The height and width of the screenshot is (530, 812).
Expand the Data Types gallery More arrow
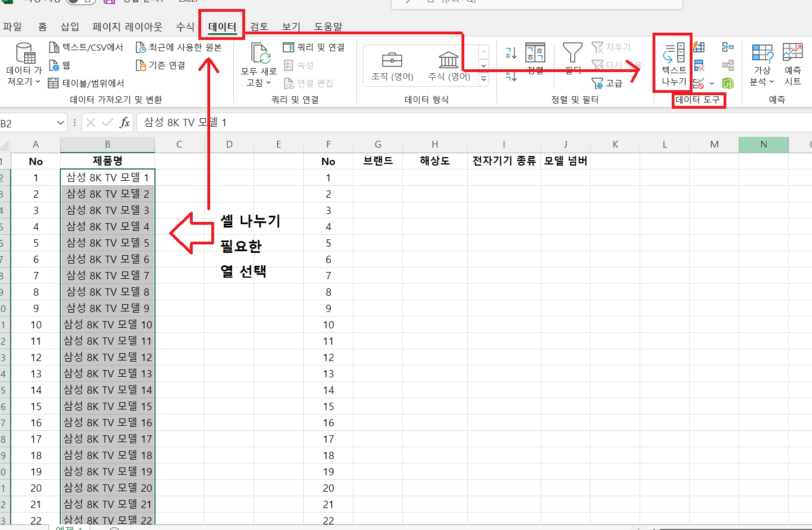(483, 79)
